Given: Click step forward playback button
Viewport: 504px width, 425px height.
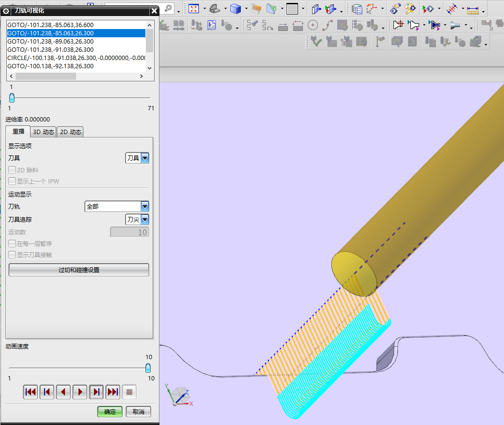Looking at the screenshot, I should (96, 392).
